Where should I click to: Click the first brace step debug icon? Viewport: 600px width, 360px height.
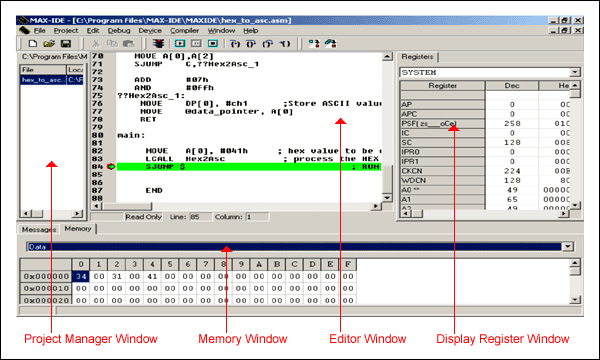point(235,44)
